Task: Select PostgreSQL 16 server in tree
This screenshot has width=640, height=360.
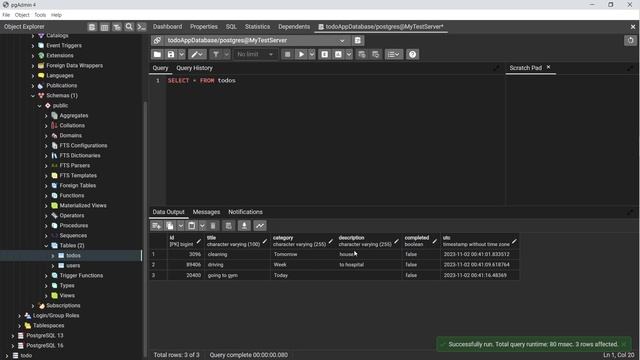Action: pos(44,346)
